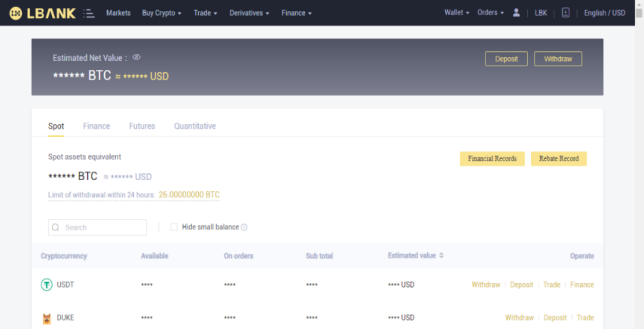The height and width of the screenshot is (329, 644).
Task: Switch to the Quantitative tab
Action: (195, 126)
